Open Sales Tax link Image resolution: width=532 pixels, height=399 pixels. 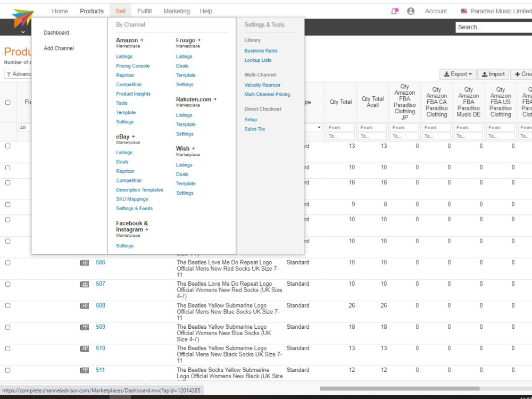(x=255, y=129)
